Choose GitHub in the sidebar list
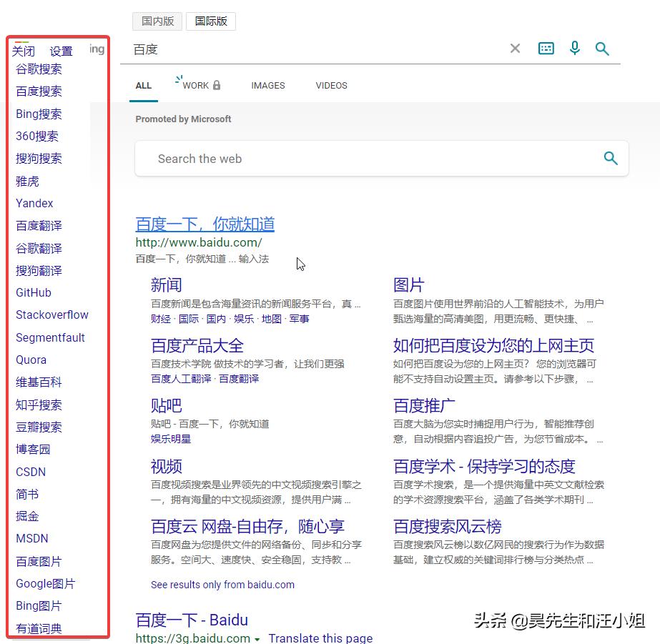The image size is (660, 644). point(34,292)
